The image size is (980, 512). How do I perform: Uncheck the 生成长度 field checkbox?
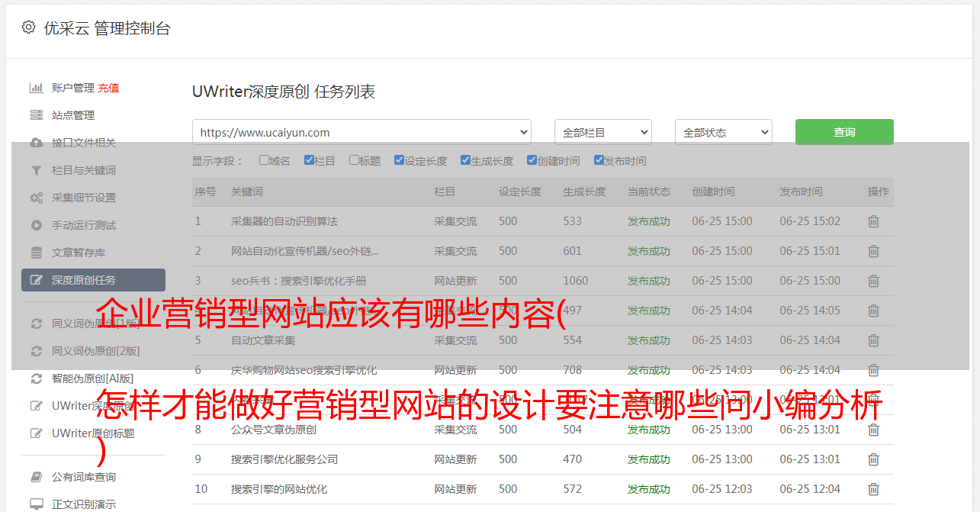[x=465, y=160]
